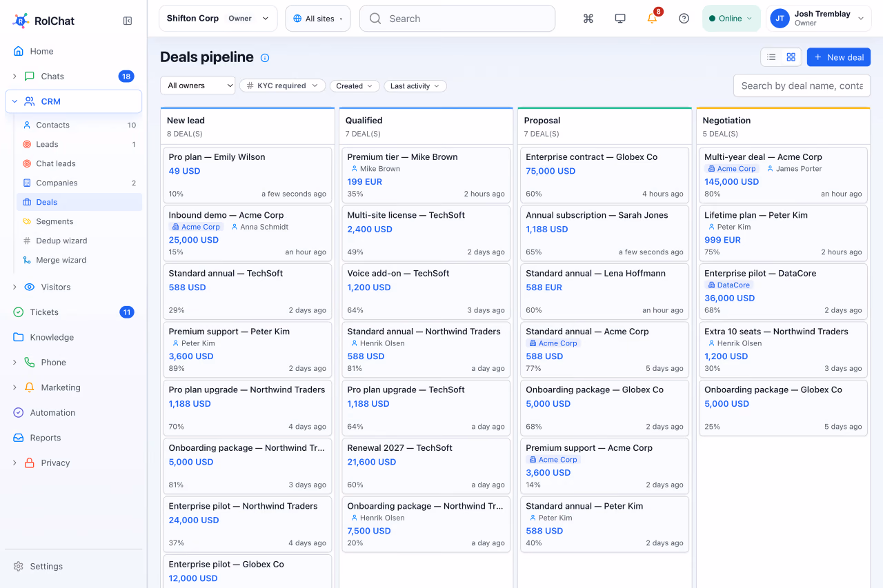This screenshot has height=588, width=883.
Task: Click the info icon beside Deals pipeline
Action: (265, 58)
